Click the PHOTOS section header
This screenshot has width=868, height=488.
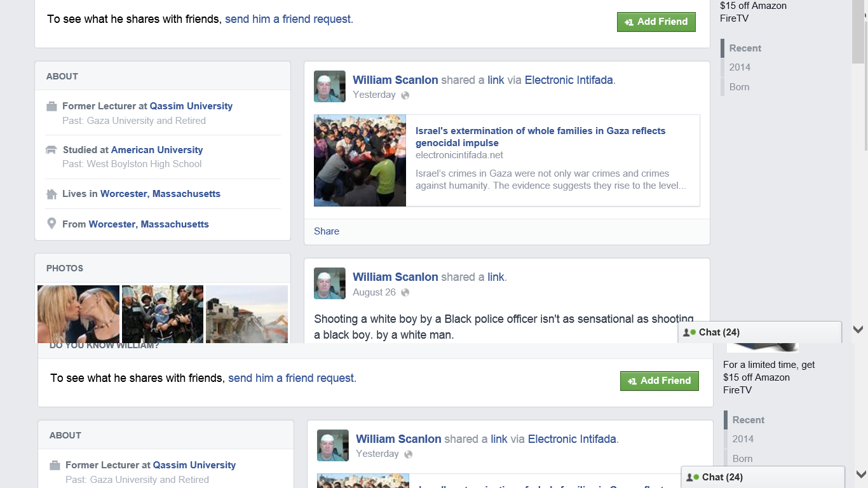tap(65, 268)
